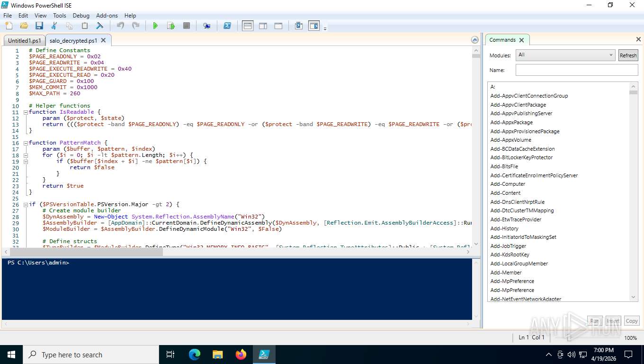Viewport: 644px width, 364px height.
Task: Collapse the script pane with the up-arrow button
Action: point(474,40)
